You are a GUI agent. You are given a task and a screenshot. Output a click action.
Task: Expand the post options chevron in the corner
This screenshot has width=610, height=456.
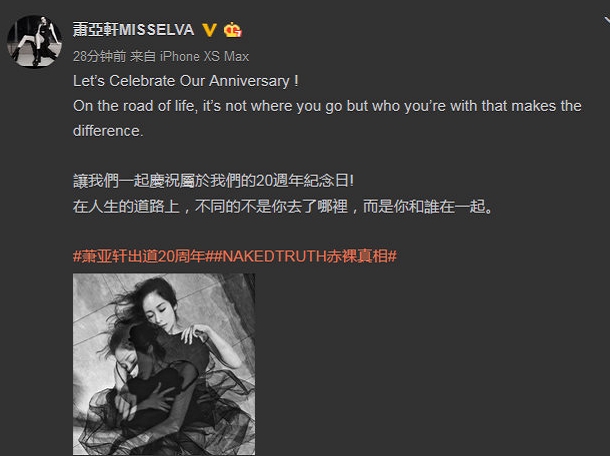click(606, 20)
